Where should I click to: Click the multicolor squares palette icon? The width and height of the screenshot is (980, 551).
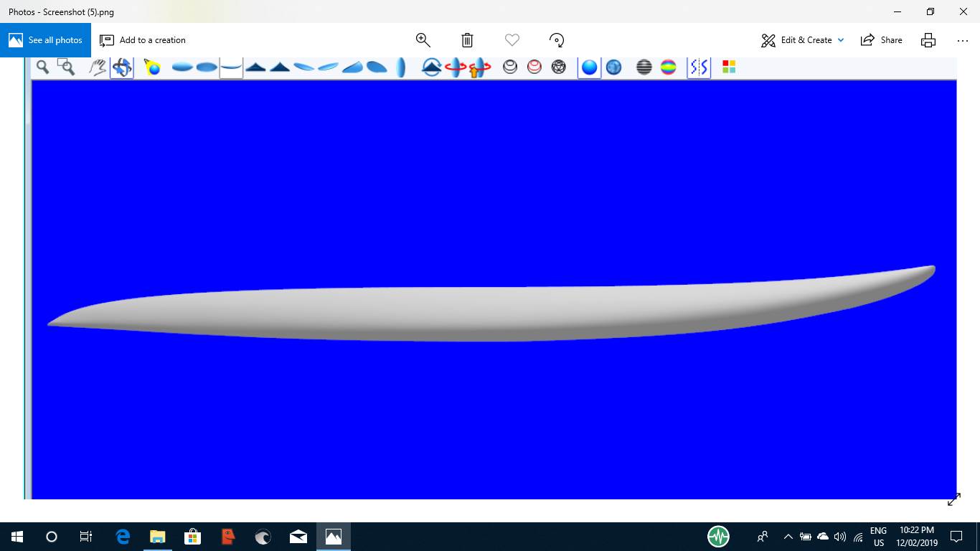coord(729,67)
